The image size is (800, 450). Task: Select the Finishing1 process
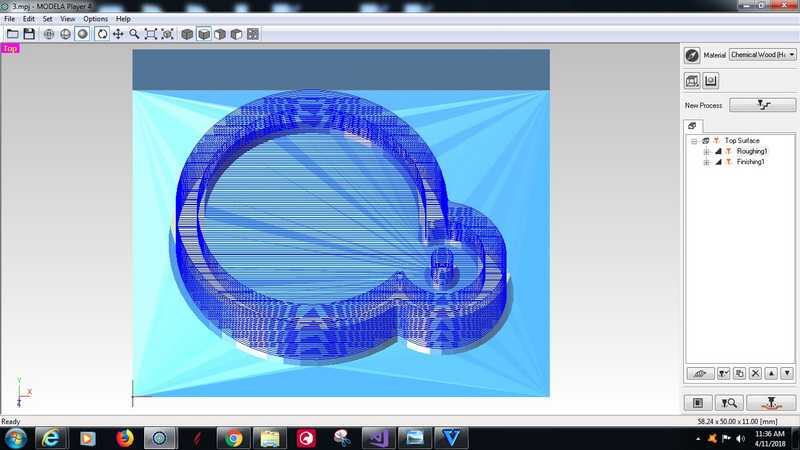750,162
